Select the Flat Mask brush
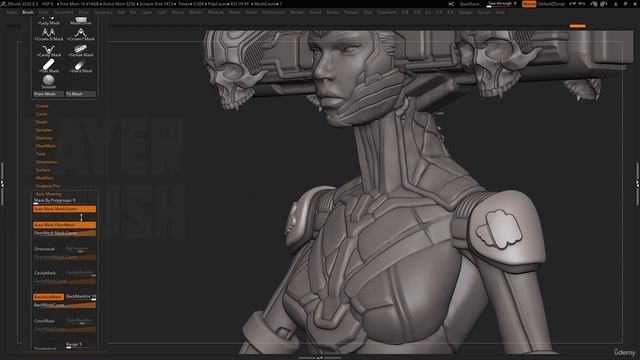 click(49, 66)
